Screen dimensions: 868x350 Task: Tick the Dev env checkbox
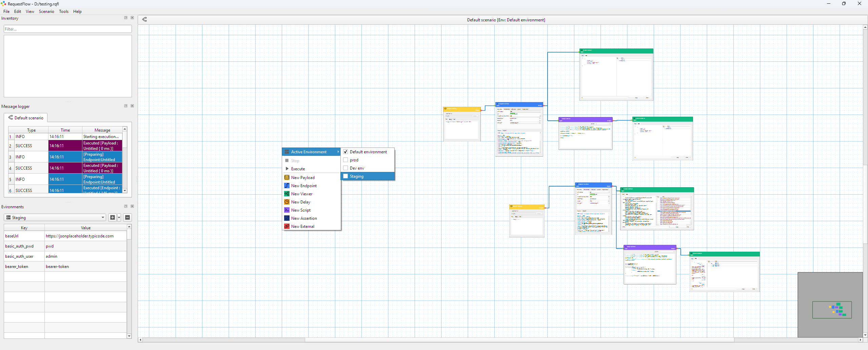click(346, 168)
